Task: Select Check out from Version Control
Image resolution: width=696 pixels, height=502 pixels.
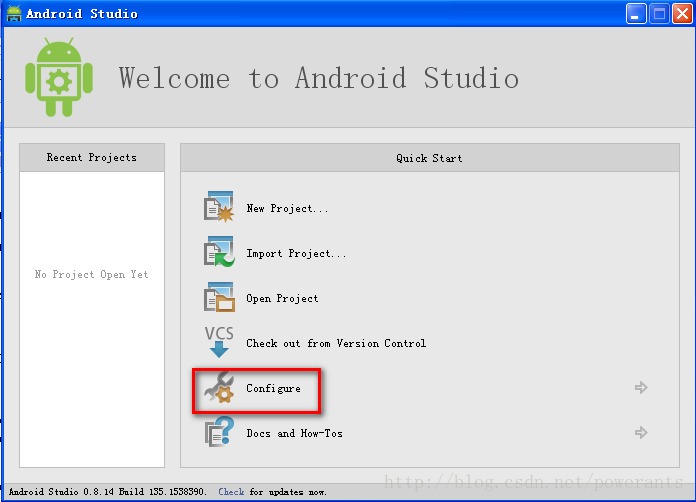Action: pos(336,343)
